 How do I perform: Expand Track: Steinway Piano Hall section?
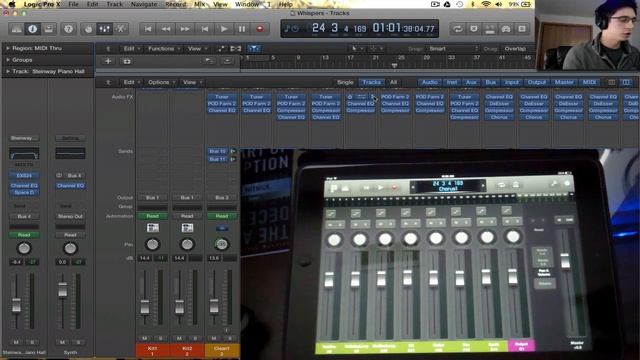coord(8,71)
